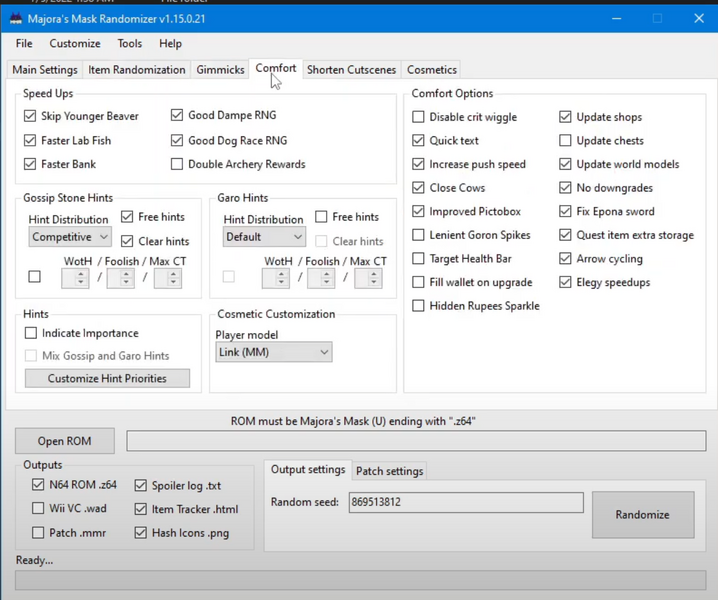Toggle No downgrades checkbox
The image size is (718, 600).
tap(565, 188)
